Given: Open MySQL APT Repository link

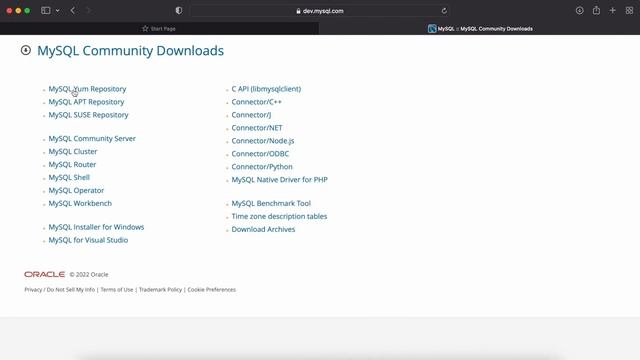Looking at the screenshot, I should 86,102.
